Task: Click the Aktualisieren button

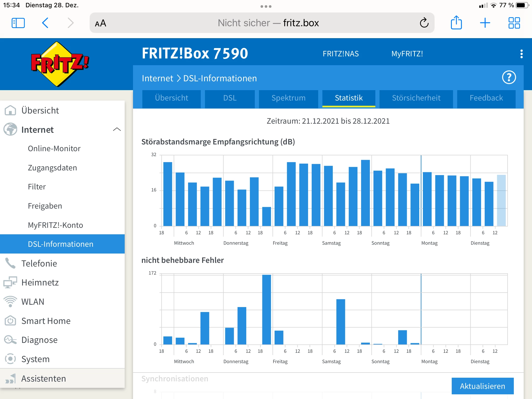Action: pos(482,386)
